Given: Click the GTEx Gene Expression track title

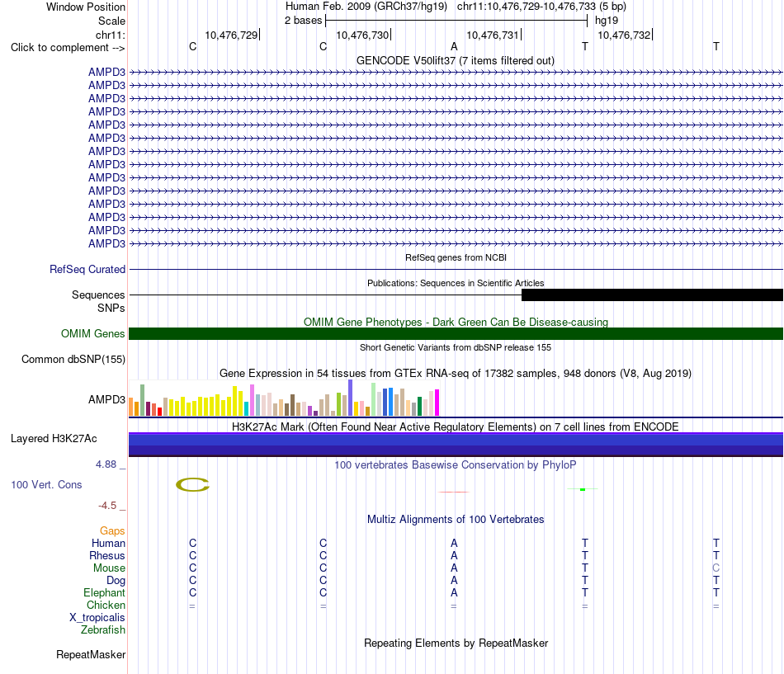Looking at the screenshot, I should [x=456, y=373].
